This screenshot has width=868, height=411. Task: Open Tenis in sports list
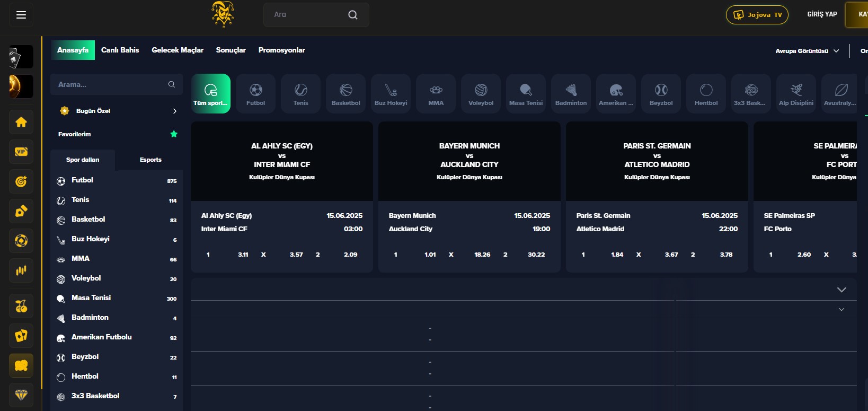tap(117, 200)
